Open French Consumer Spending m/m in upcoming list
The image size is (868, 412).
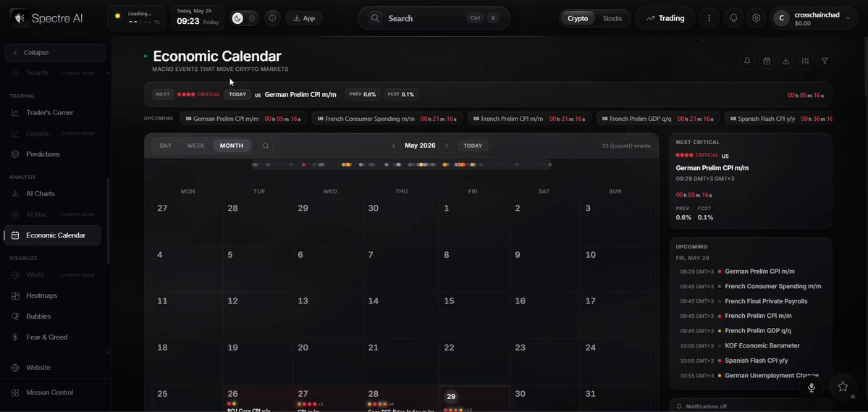click(750, 286)
